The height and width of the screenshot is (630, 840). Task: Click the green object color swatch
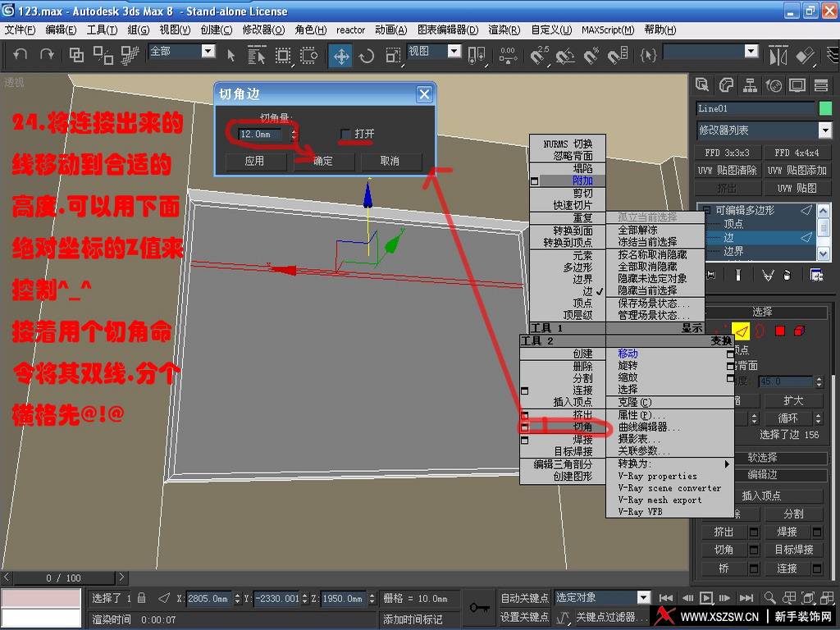tap(824, 108)
